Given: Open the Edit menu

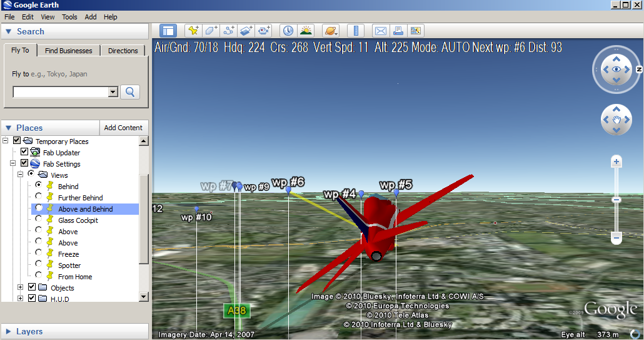Looking at the screenshot, I should pyautogui.click(x=28, y=17).
